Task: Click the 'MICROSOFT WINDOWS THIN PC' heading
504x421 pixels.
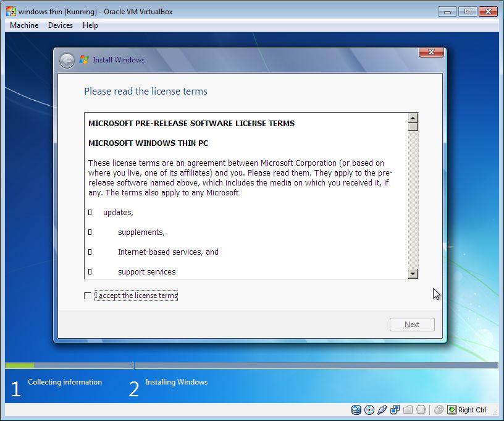Action: (x=148, y=143)
